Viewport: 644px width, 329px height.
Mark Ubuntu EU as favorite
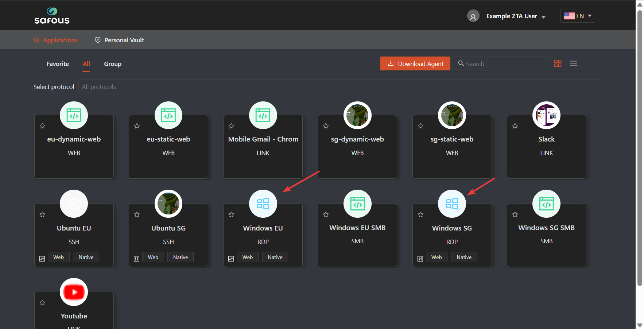click(x=42, y=214)
